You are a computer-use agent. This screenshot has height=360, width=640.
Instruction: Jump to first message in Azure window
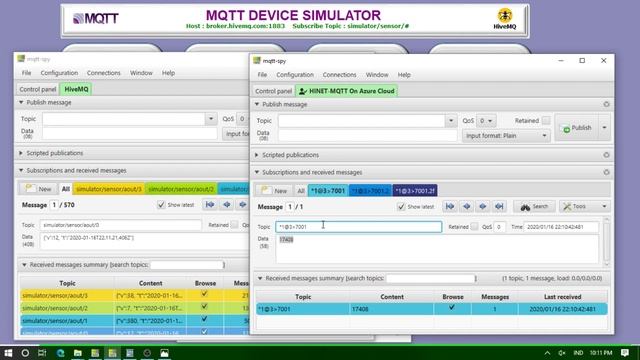click(450, 207)
